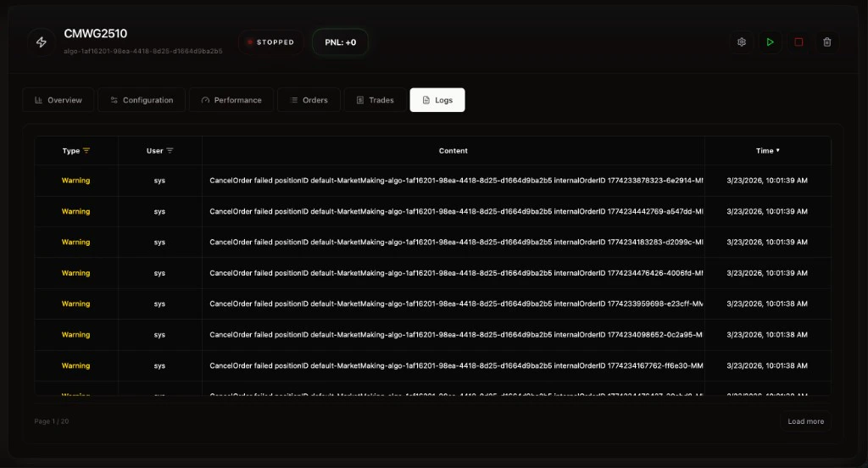Screen dimensions: 868x468
Task: Go to the Performance tab
Action: 231,100
